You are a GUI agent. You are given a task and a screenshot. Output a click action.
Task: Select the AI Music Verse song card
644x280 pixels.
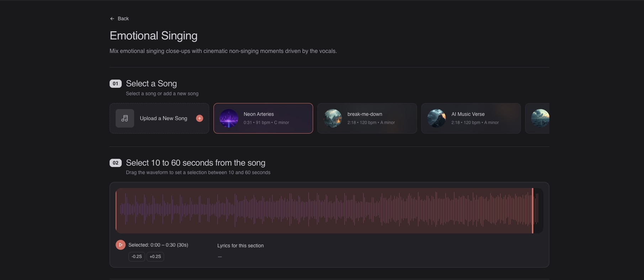[x=471, y=118]
